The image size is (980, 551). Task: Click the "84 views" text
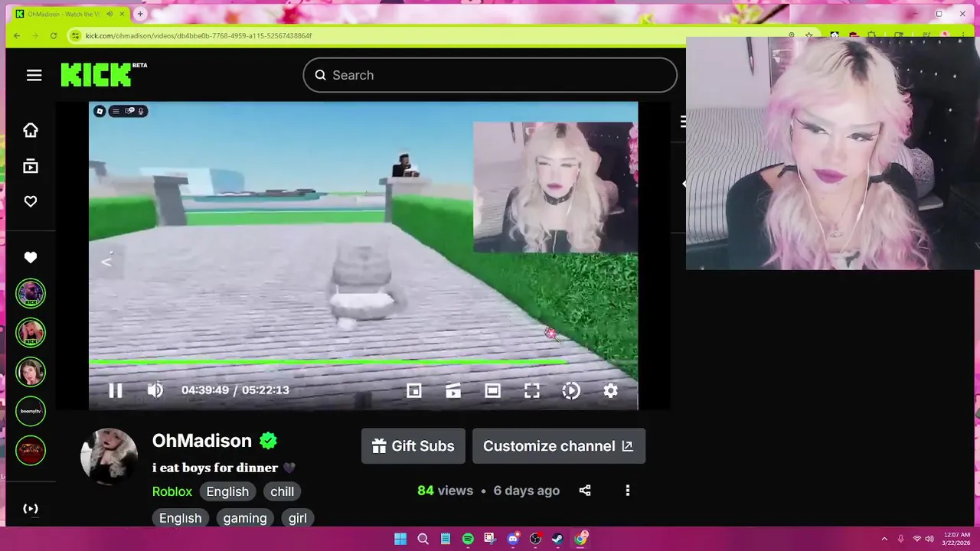[446, 491]
